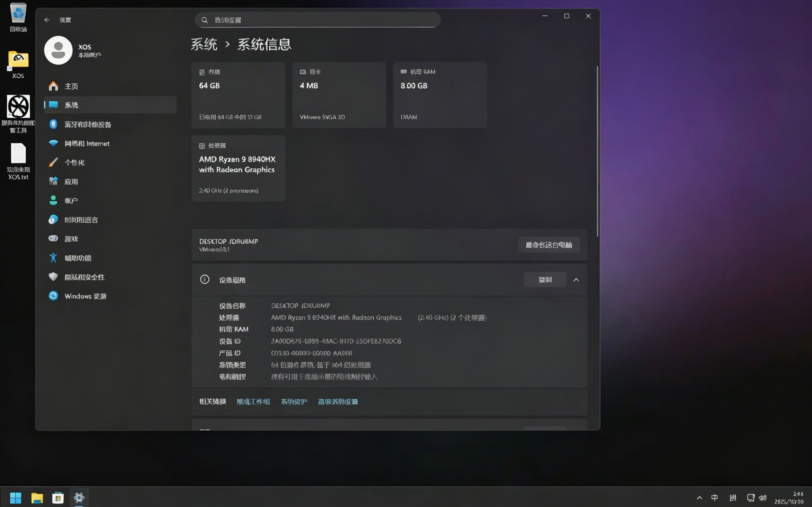Open the volume speaker tray icon

point(763,498)
